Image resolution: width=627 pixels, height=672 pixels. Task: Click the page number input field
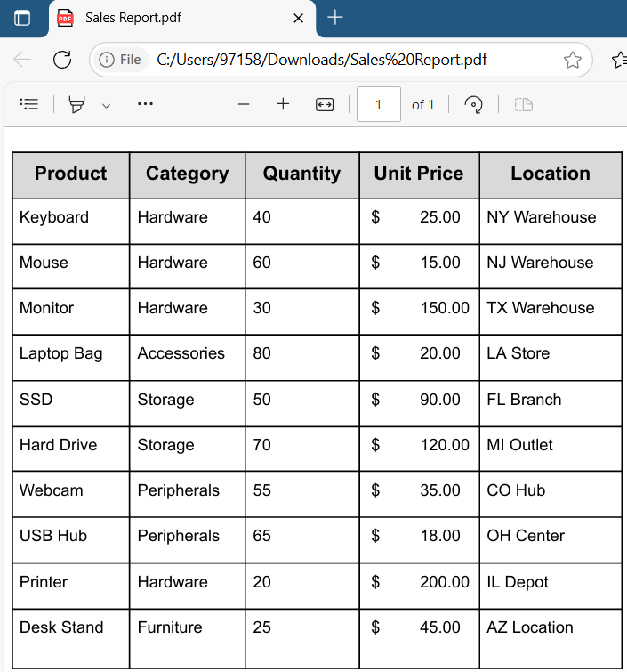(x=379, y=104)
